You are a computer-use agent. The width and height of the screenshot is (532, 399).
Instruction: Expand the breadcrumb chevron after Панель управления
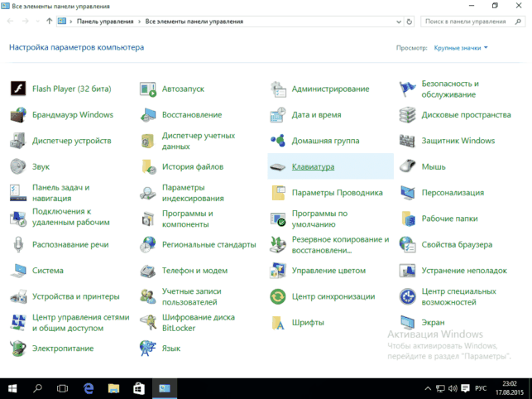tap(139, 22)
